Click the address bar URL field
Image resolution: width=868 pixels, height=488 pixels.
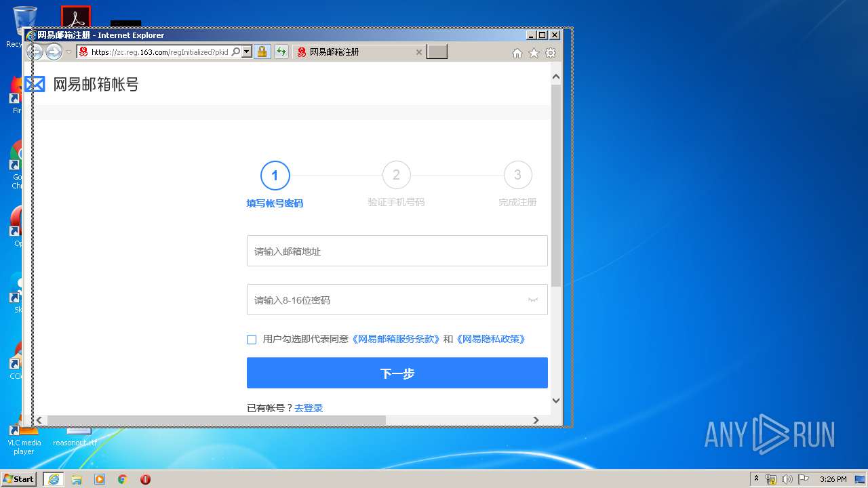point(159,52)
